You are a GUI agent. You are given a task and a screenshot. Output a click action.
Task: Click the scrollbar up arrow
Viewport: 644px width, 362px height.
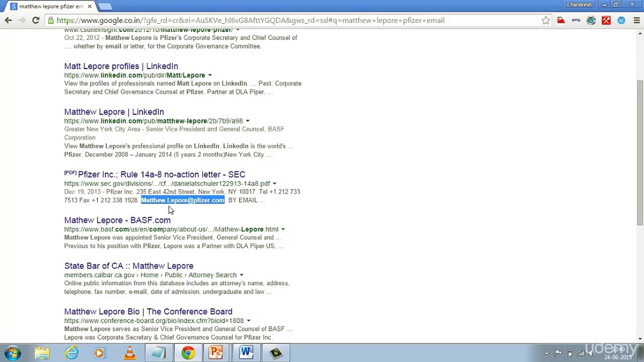click(x=640, y=33)
